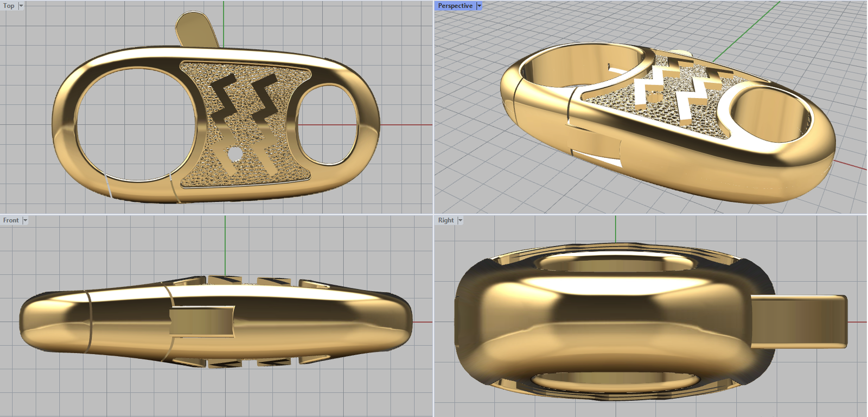The height and width of the screenshot is (417, 868).
Task: Open the Right viewport menu arrow
Action: [460, 220]
